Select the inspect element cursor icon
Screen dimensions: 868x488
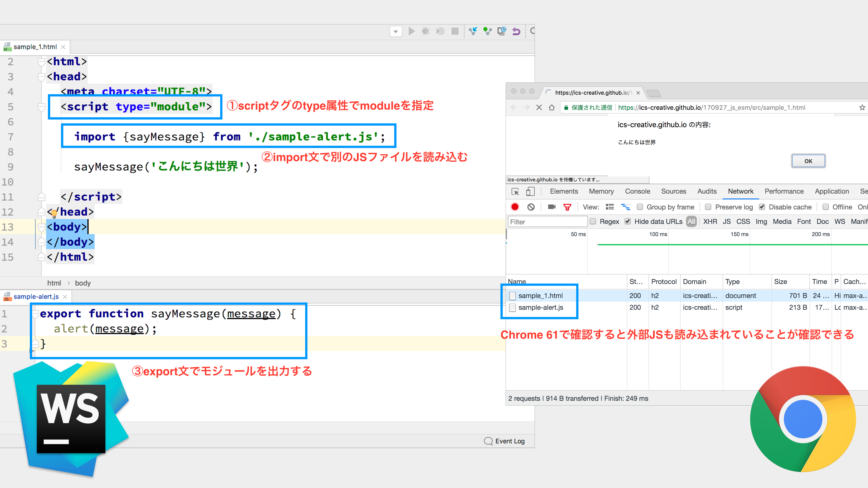tap(515, 191)
